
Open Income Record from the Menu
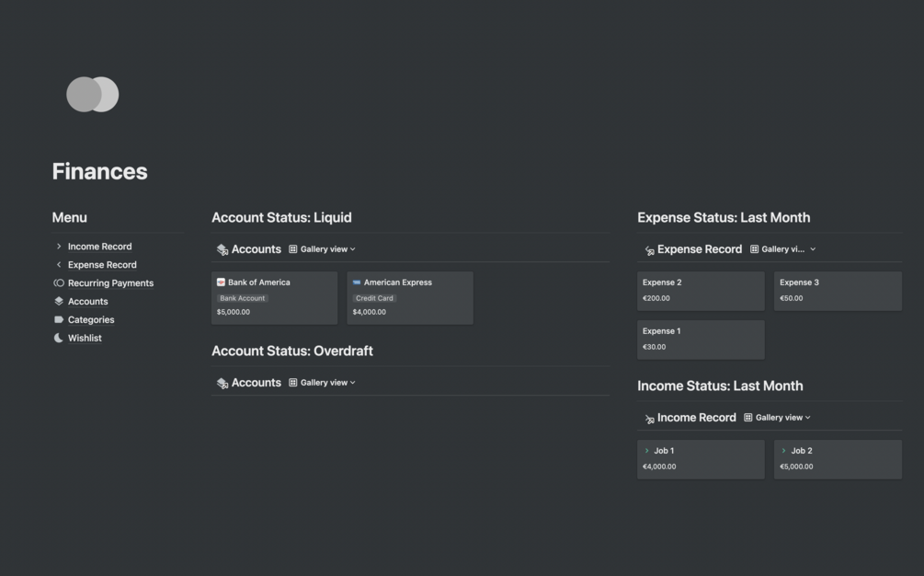point(99,247)
